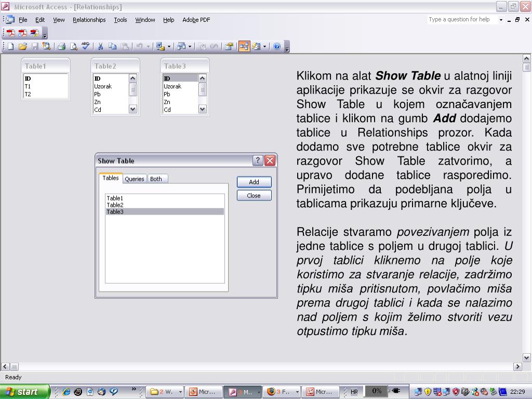
Task: Select Table2 in the Show Table list
Action: click(x=165, y=205)
